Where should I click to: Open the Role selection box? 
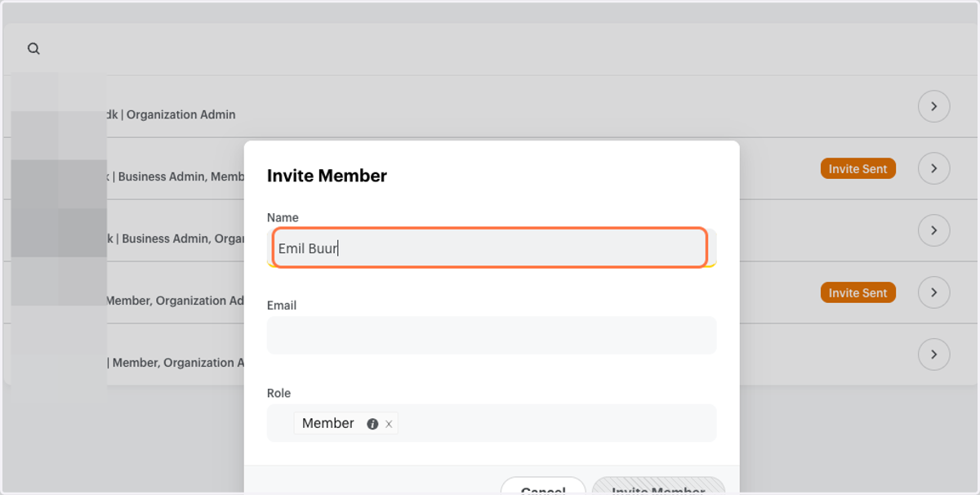492,423
